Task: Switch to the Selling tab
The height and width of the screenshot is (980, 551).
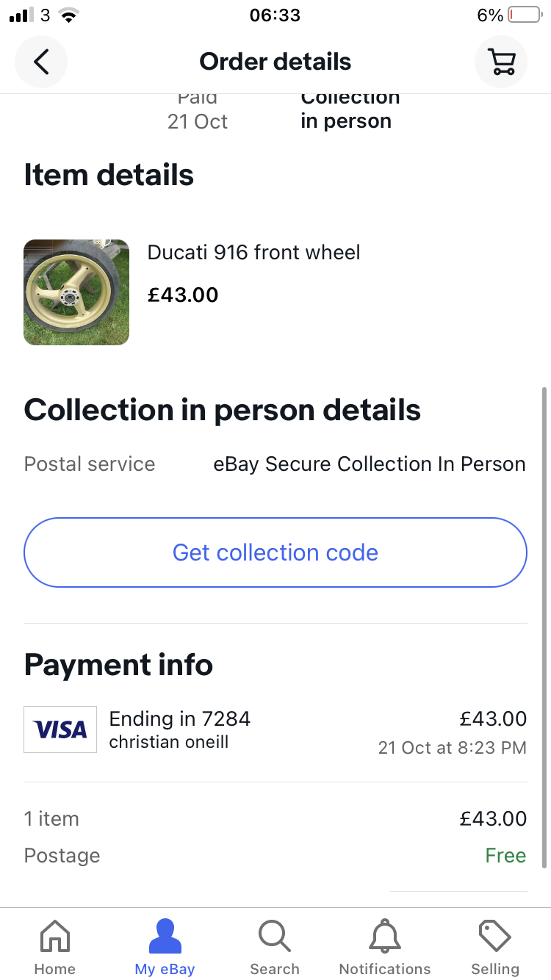Action: [x=495, y=948]
